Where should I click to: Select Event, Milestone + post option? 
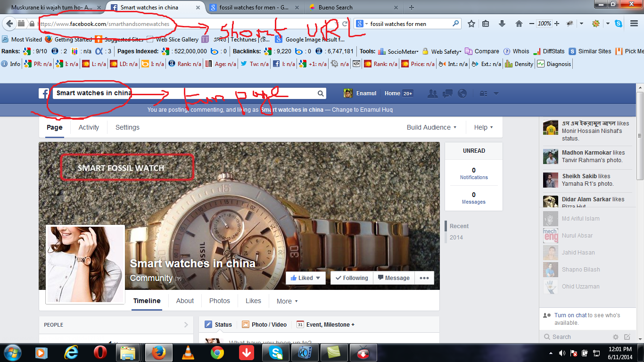325,325
